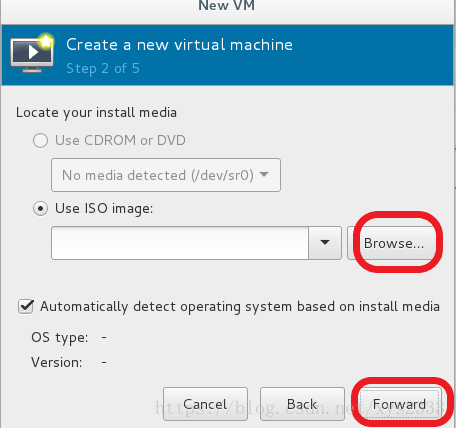The width and height of the screenshot is (456, 428).
Task: Click into the ISO image path field
Action: [180, 243]
